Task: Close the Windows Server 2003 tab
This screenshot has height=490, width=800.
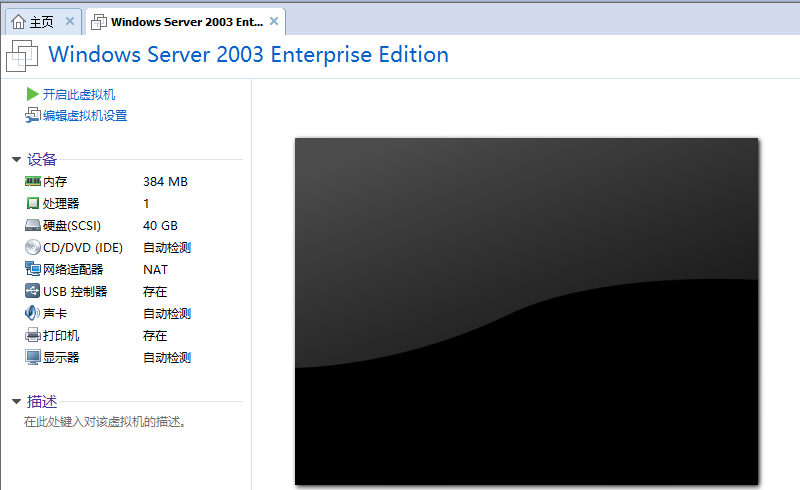Action: coord(274,21)
